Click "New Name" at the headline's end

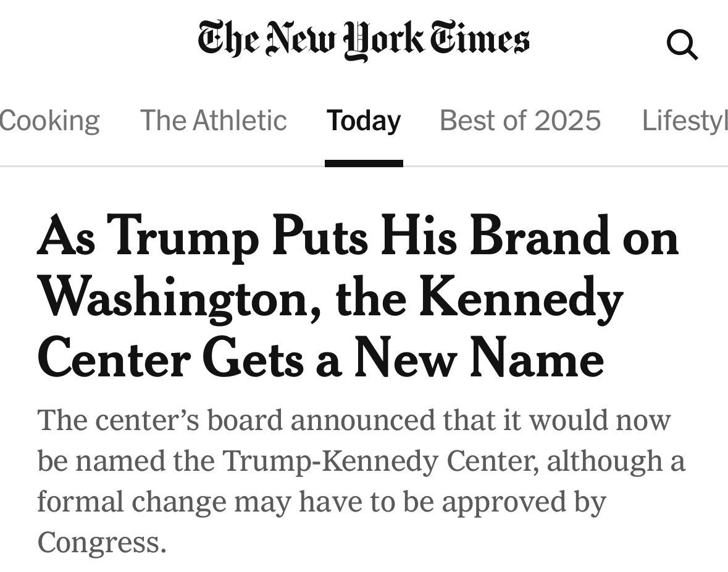click(479, 359)
